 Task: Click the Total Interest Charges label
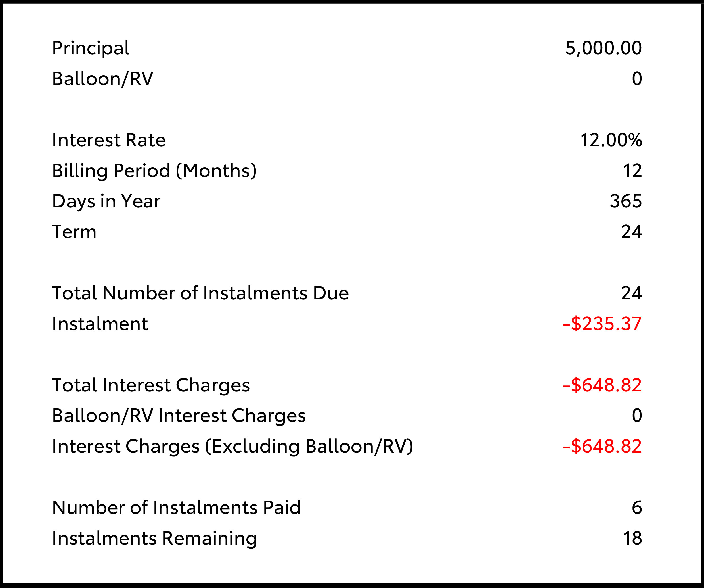click(x=151, y=385)
